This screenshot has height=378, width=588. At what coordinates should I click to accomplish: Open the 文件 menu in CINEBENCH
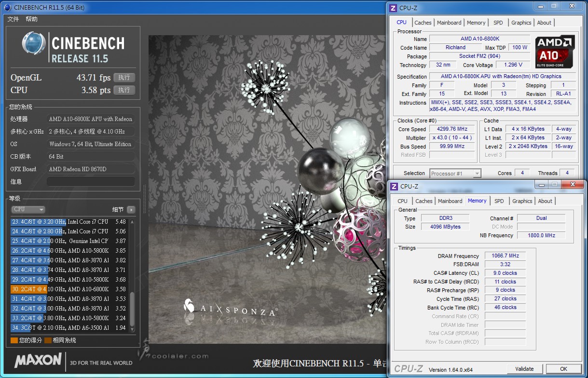pyautogui.click(x=13, y=19)
